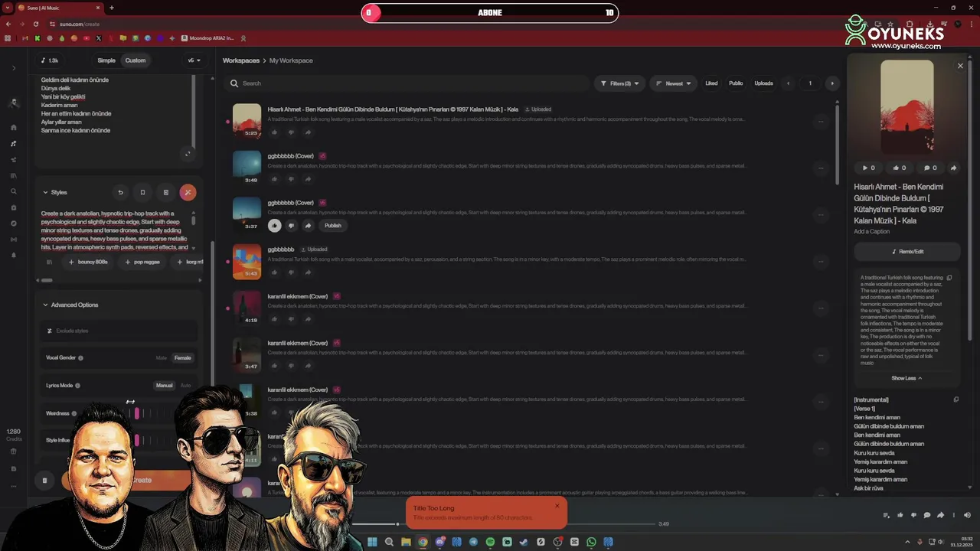Open the Newest sort dropdown
The height and width of the screenshot is (551, 980).
tap(674, 83)
